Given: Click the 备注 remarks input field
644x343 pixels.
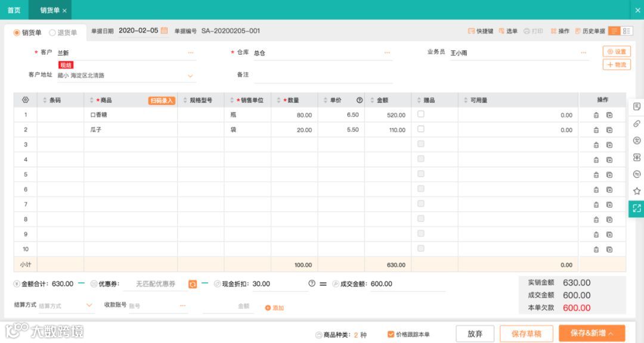Looking at the screenshot, I should pos(323,76).
